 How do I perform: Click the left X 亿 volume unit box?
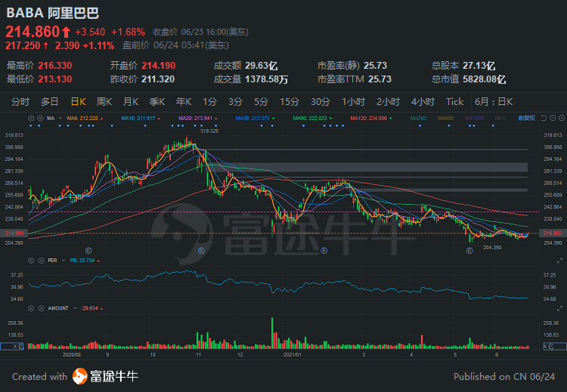[12, 346]
